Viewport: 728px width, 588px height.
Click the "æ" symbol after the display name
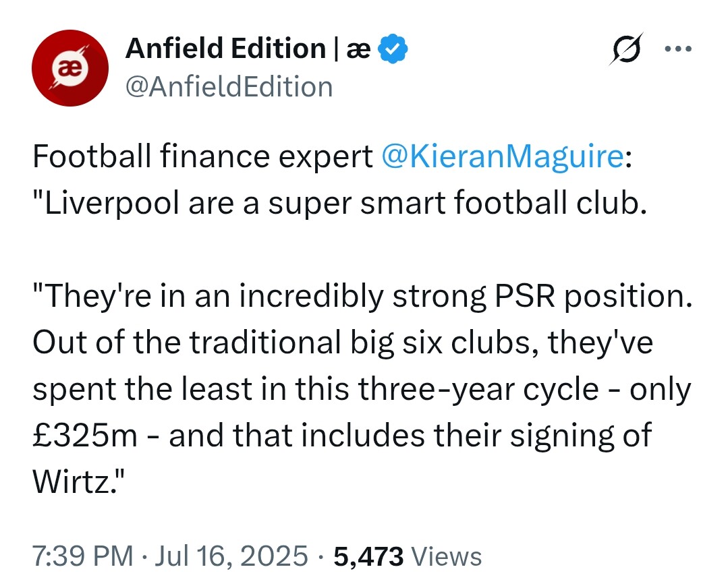coord(358,49)
